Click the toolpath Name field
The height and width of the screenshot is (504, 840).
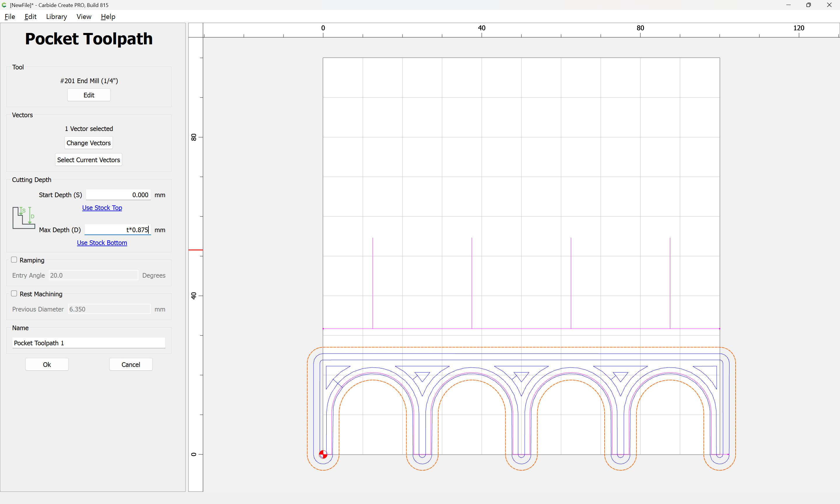click(x=89, y=343)
